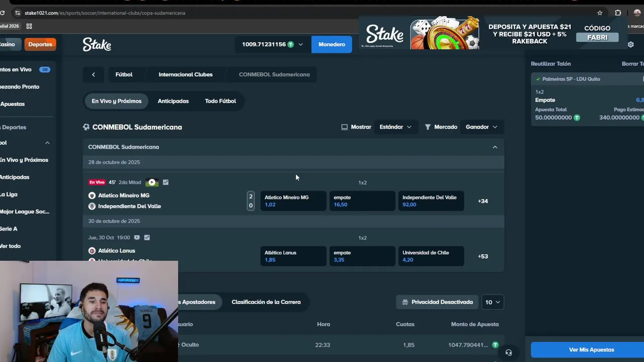
Task: Click the Tether currency icon beside balance
Action: click(x=290, y=44)
